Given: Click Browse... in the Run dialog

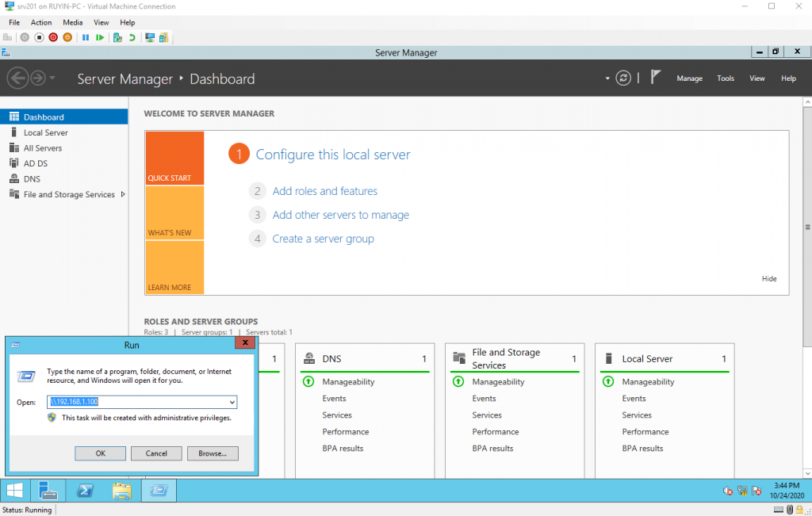Looking at the screenshot, I should (213, 453).
